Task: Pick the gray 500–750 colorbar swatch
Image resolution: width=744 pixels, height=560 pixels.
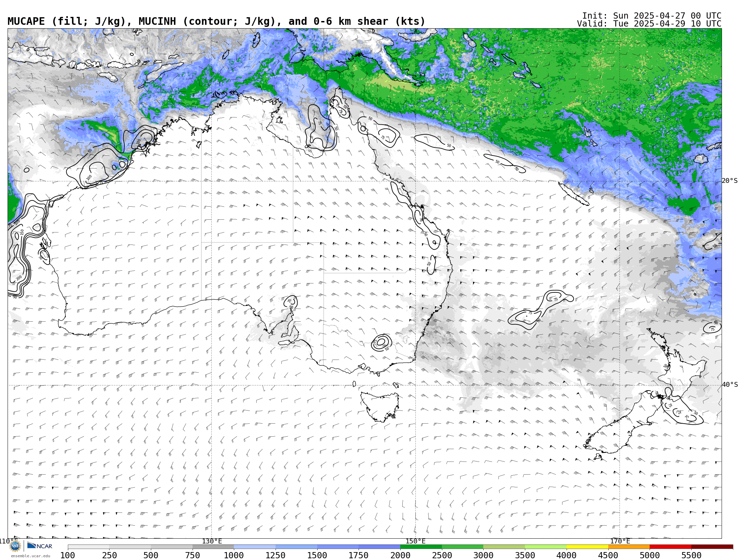Action: click(172, 547)
